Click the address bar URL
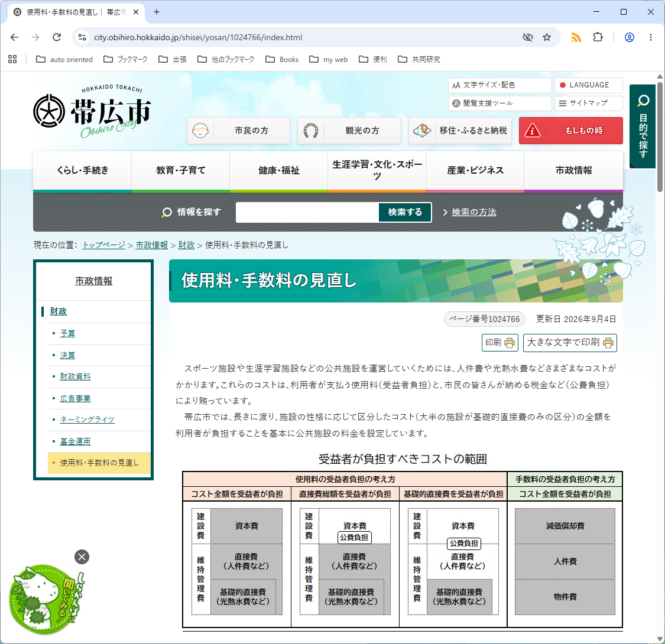This screenshot has height=644, width=665. [198, 37]
